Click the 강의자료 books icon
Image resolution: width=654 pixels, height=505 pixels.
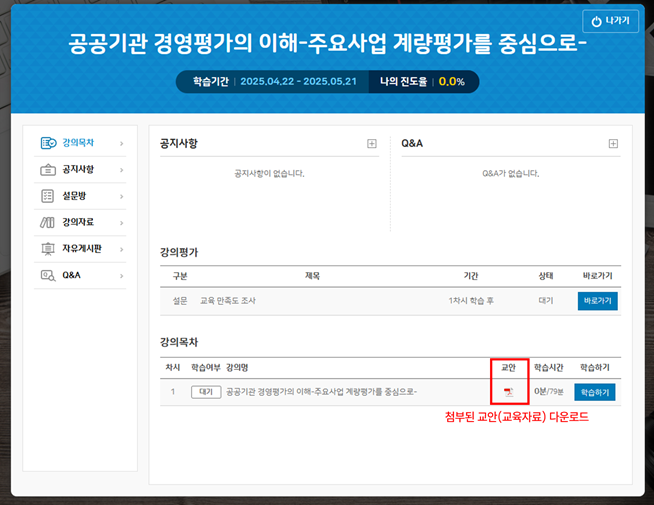click(x=48, y=222)
